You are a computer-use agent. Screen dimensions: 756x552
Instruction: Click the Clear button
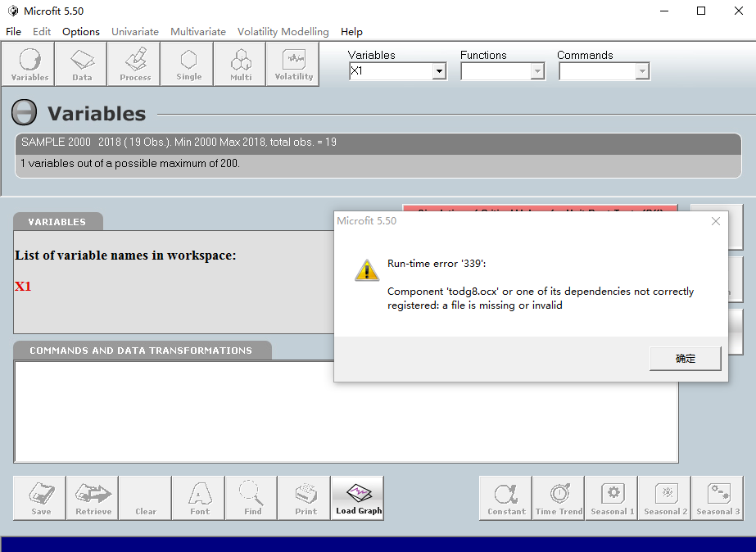145,498
